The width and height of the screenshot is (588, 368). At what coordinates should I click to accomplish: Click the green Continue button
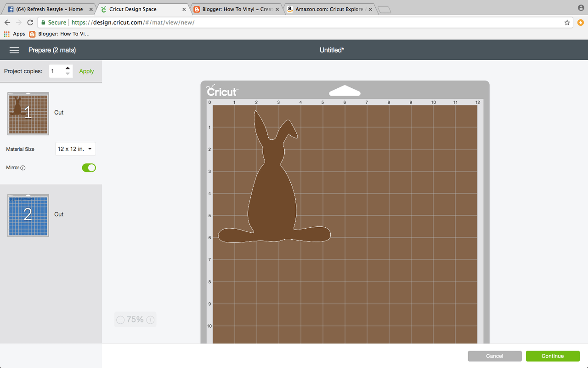tap(552, 356)
